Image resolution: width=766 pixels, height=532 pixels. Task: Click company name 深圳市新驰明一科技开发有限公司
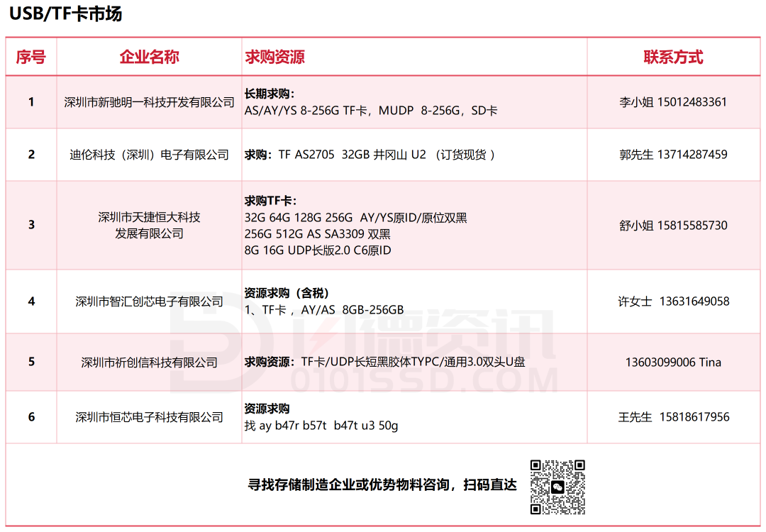point(149,102)
